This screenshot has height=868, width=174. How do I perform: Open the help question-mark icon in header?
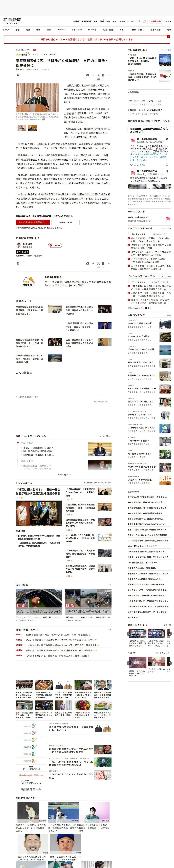tap(144, 21)
